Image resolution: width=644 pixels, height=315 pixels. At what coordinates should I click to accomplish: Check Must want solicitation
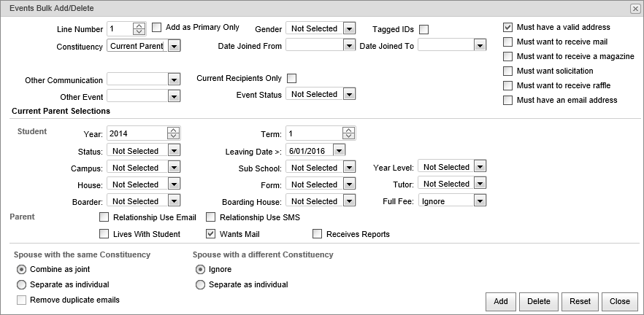click(x=508, y=71)
